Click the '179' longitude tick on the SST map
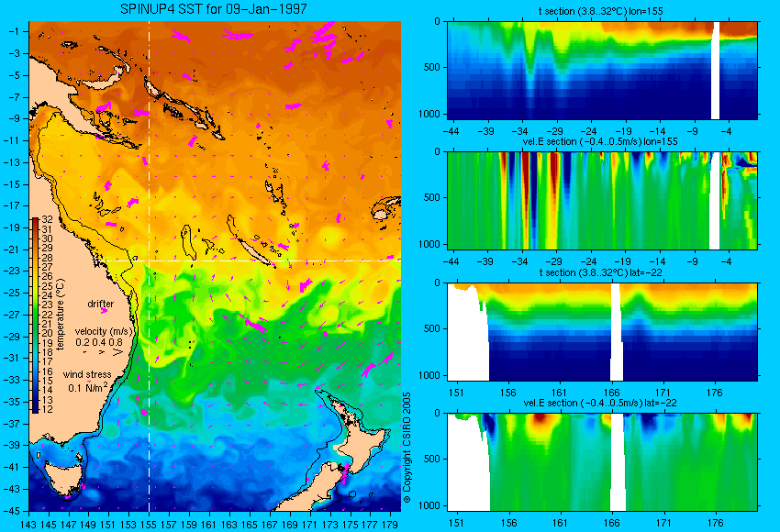 click(390, 524)
